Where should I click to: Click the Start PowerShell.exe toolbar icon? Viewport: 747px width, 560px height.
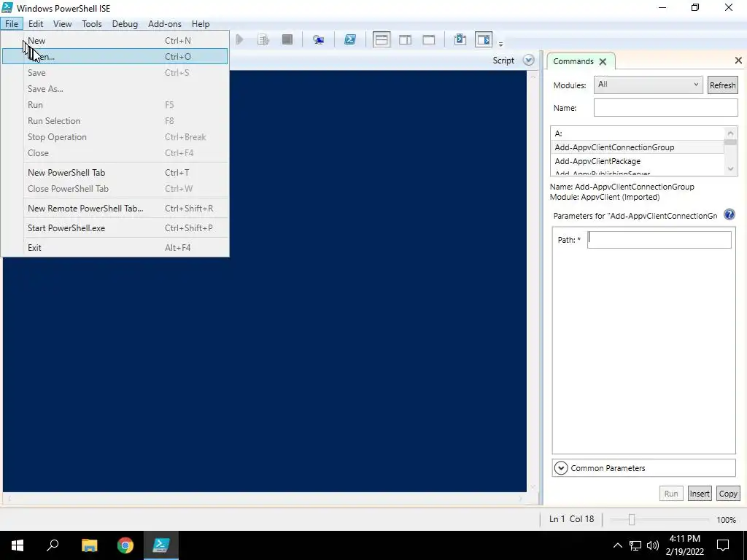coord(350,39)
